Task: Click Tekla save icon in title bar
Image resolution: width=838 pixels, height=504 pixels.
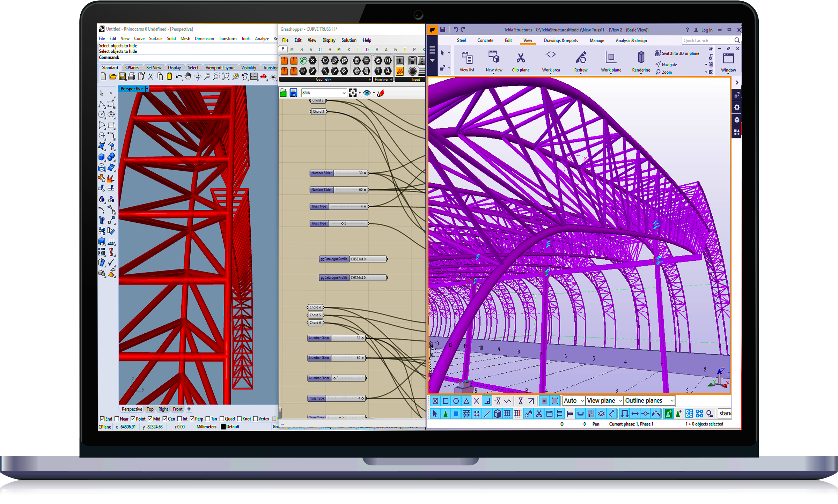Action: click(442, 30)
